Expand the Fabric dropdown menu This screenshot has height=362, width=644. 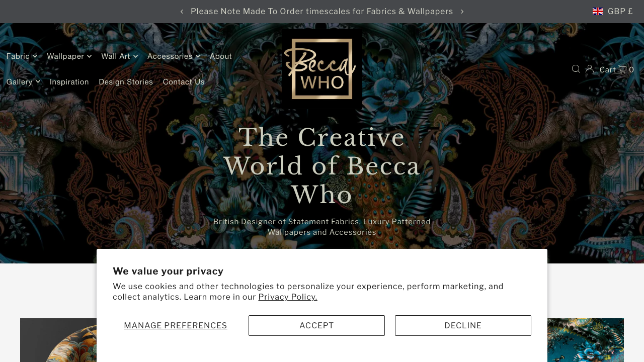[21, 56]
